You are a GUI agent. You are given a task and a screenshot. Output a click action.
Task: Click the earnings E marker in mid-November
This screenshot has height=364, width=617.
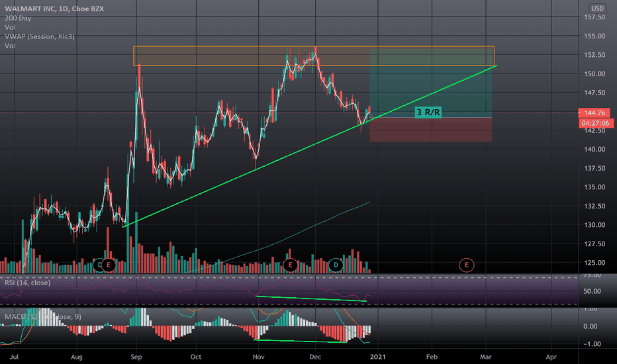pyautogui.click(x=291, y=265)
